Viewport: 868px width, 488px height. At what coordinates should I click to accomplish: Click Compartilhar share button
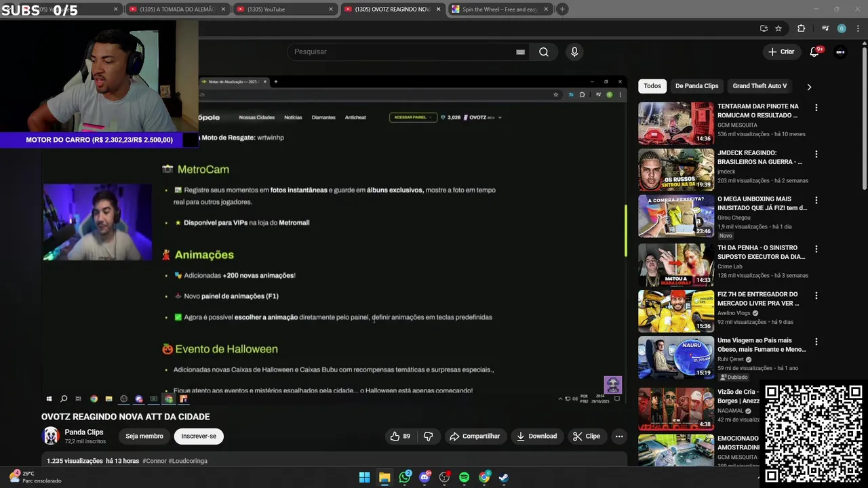click(475, 436)
